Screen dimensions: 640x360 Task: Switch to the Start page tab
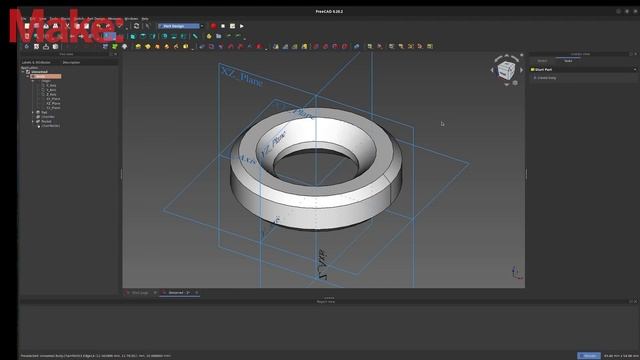(x=140, y=293)
